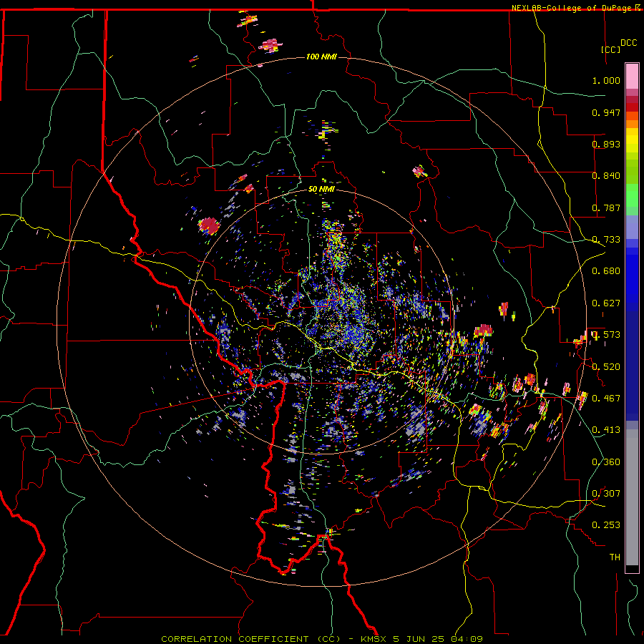The width and height of the screenshot is (644, 644).
Task: Click the TH threshold label
Action: coord(615,557)
